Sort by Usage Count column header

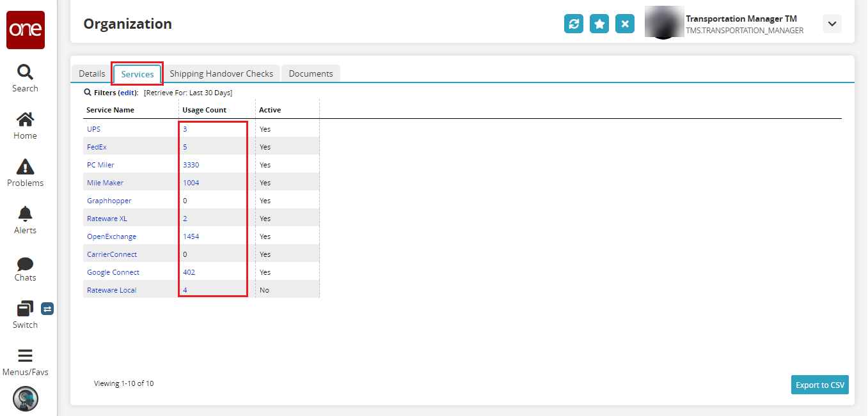[205, 110]
